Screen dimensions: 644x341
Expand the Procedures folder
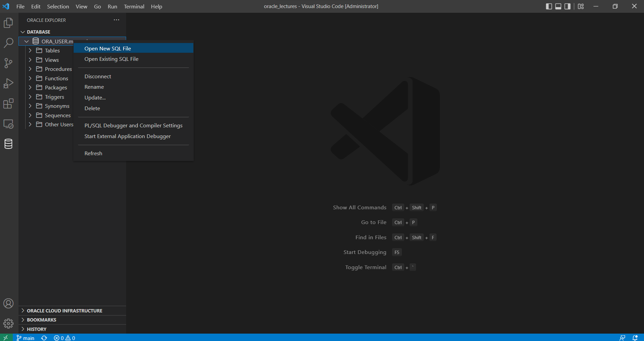coord(30,69)
